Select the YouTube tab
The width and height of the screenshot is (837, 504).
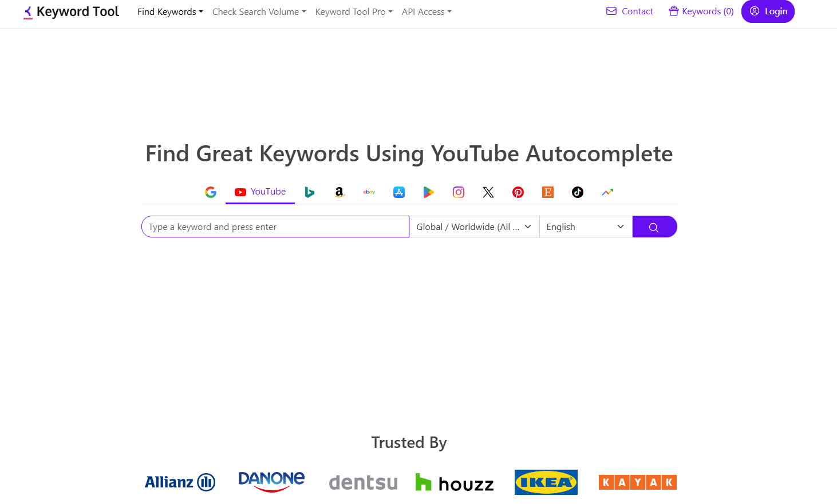[260, 192]
